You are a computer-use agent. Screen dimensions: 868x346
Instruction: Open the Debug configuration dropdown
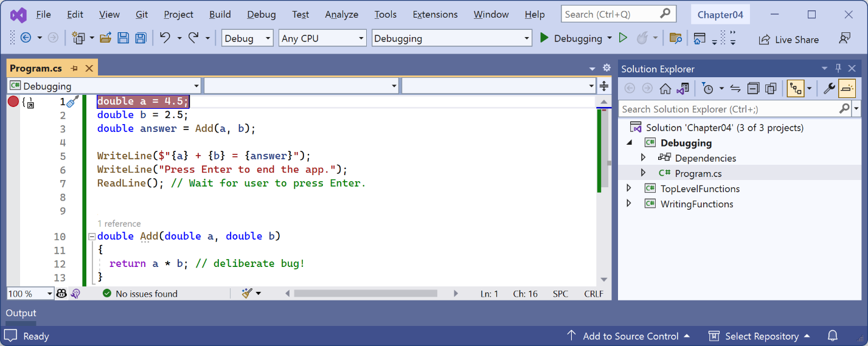(247, 38)
